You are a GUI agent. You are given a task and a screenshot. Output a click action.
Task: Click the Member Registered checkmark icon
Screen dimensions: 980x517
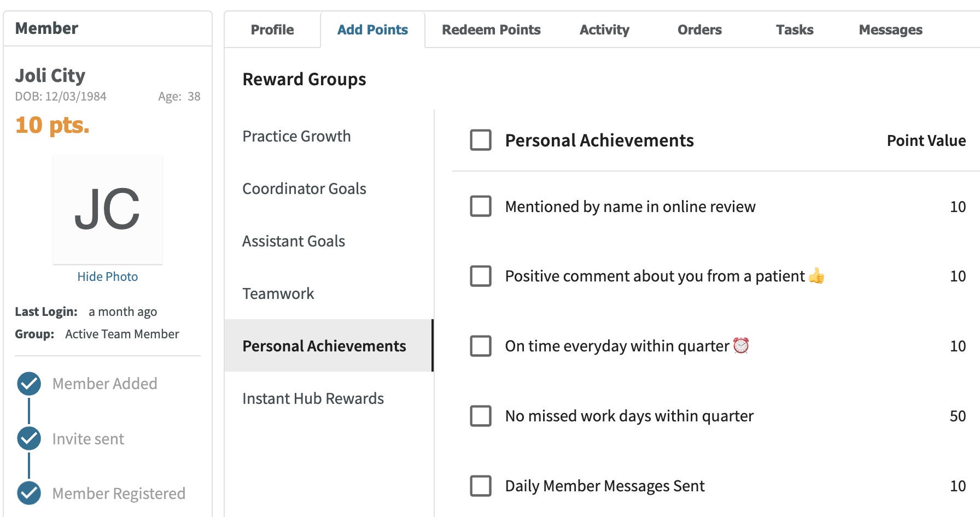(x=29, y=493)
